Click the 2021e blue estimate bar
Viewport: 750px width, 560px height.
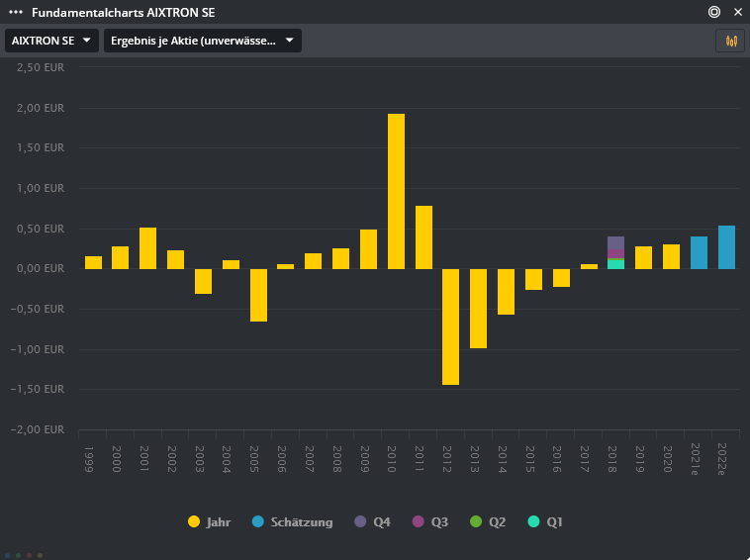699,252
